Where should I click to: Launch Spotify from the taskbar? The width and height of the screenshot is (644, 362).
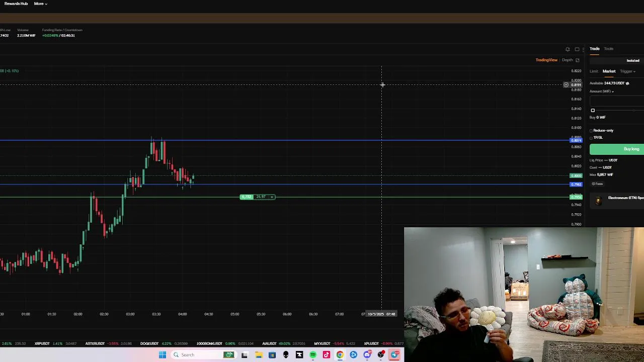tap(313, 355)
